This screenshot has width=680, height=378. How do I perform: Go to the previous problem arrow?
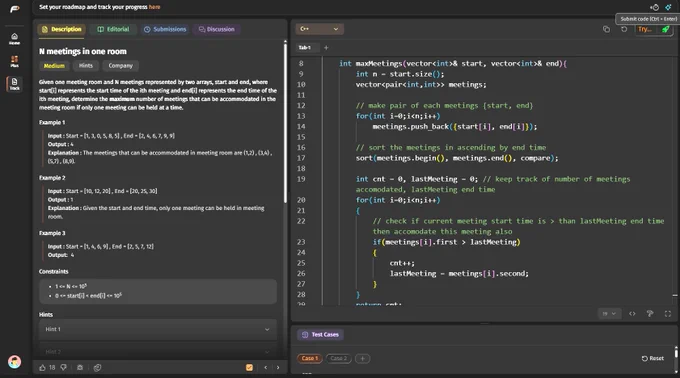pyautogui.click(x=265, y=368)
